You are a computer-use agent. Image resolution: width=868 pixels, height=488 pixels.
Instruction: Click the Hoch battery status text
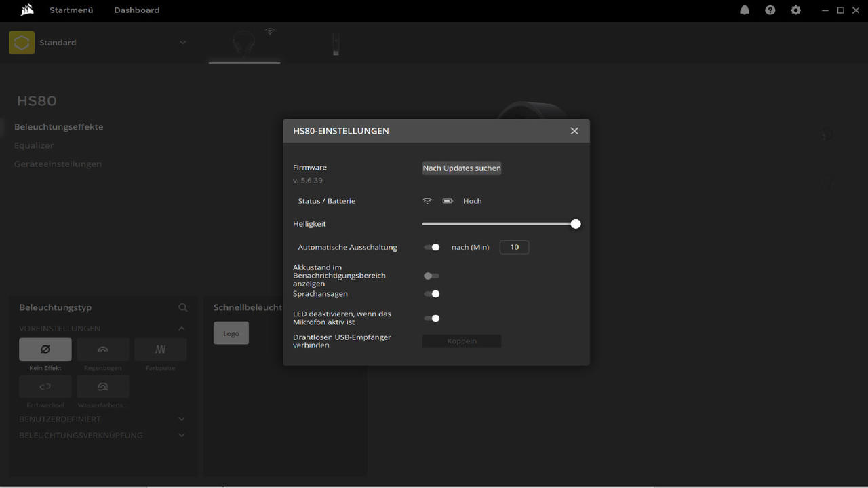(473, 201)
